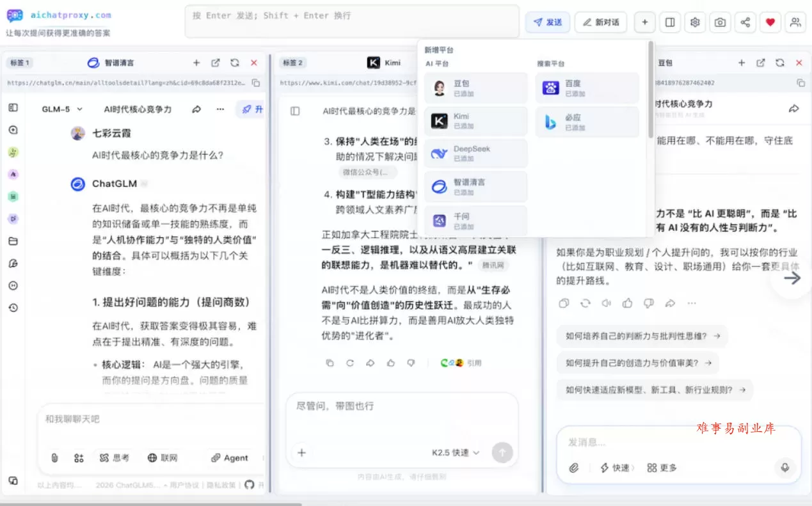Focus the top broadcast message input box
The width and height of the screenshot is (812, 506).
352,22
